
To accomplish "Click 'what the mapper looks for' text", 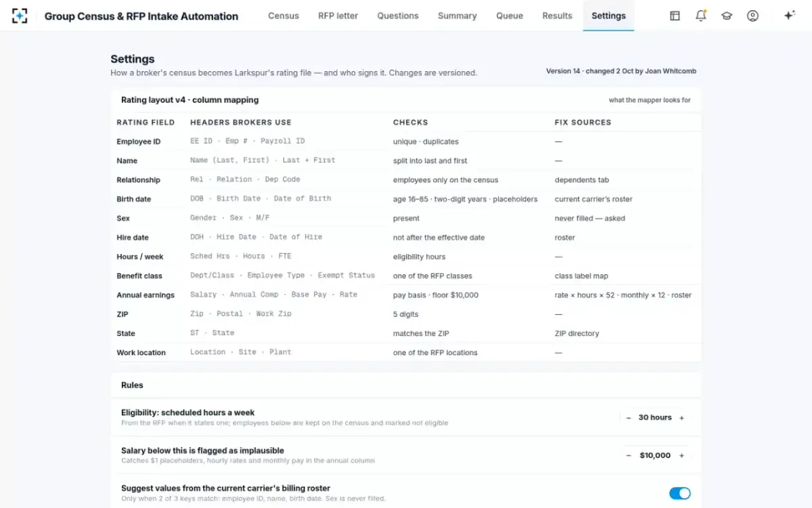I will tap(650, 100).
